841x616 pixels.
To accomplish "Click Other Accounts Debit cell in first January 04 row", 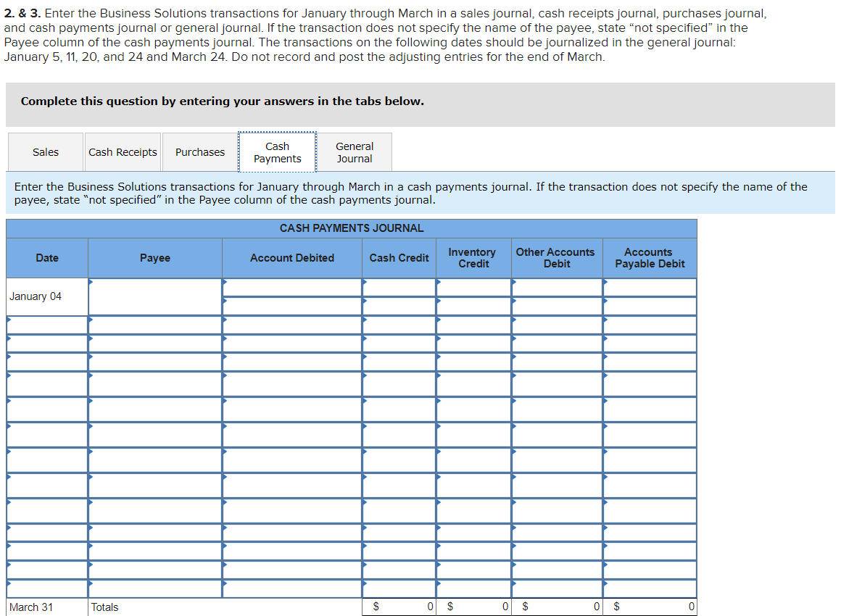I will click(x=558, y=288).
